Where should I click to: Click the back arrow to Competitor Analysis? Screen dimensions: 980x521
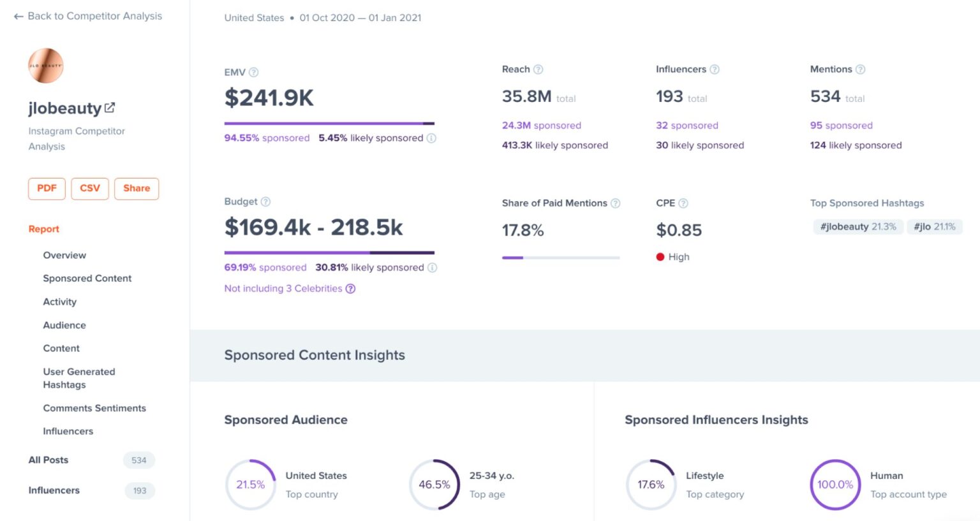click(18, 16)
